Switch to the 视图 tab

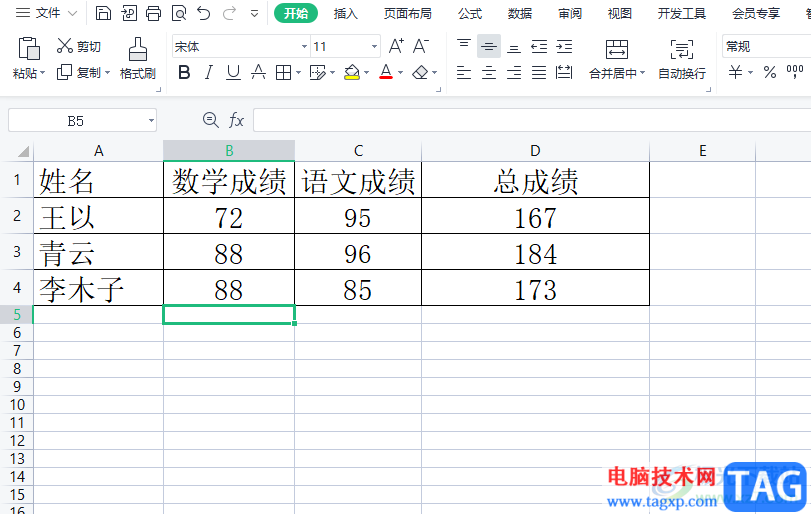click(620, 13)
